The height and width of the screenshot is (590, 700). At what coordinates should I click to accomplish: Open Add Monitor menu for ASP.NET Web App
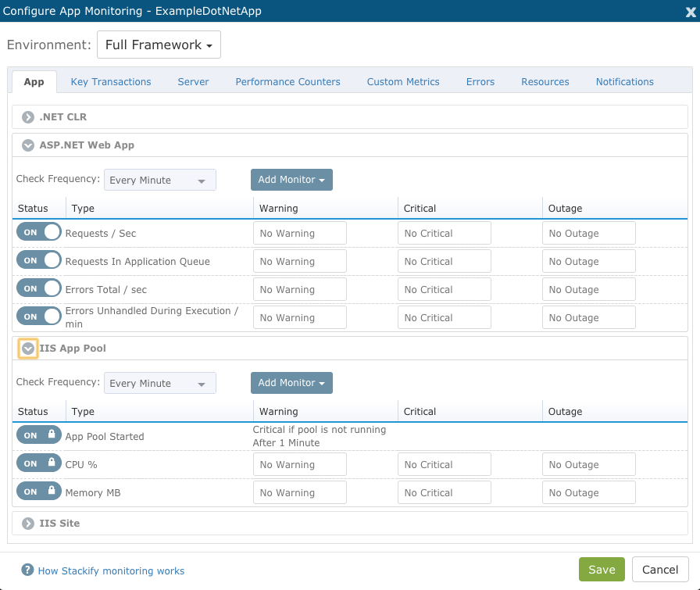[291, 180]
